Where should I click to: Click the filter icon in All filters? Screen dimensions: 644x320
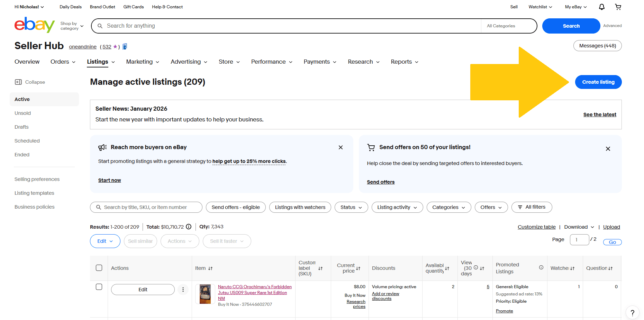coord(520,207)
